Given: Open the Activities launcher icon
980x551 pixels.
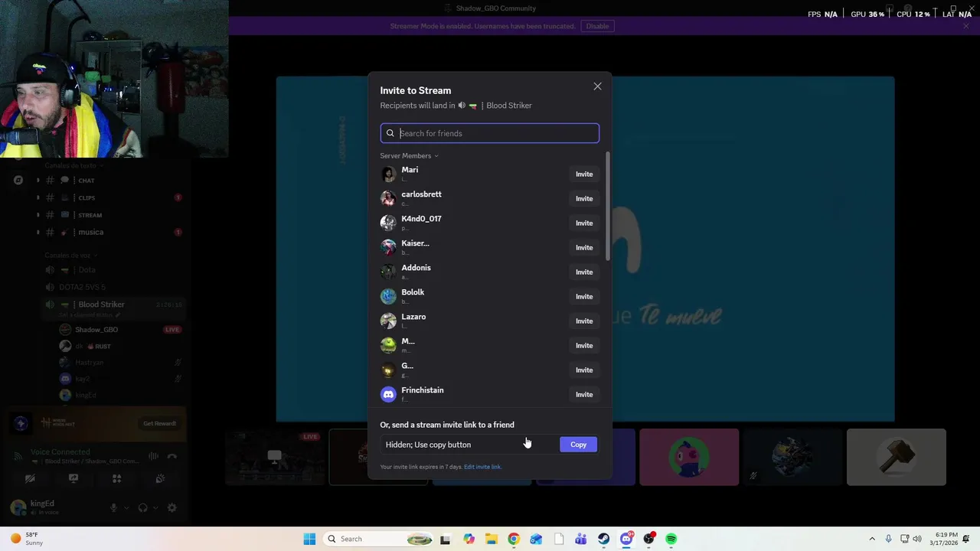Looking at the screenshot, I should 116,479.
